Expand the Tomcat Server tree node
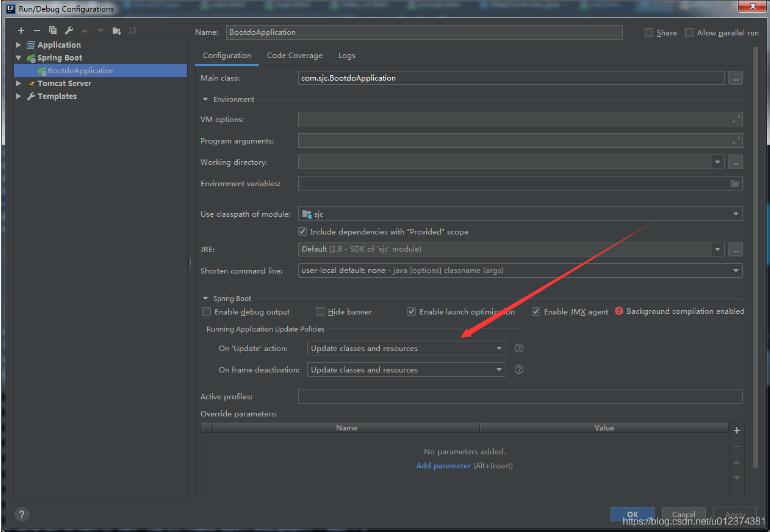This screenshot has width=770, height=532. (19, 83)
